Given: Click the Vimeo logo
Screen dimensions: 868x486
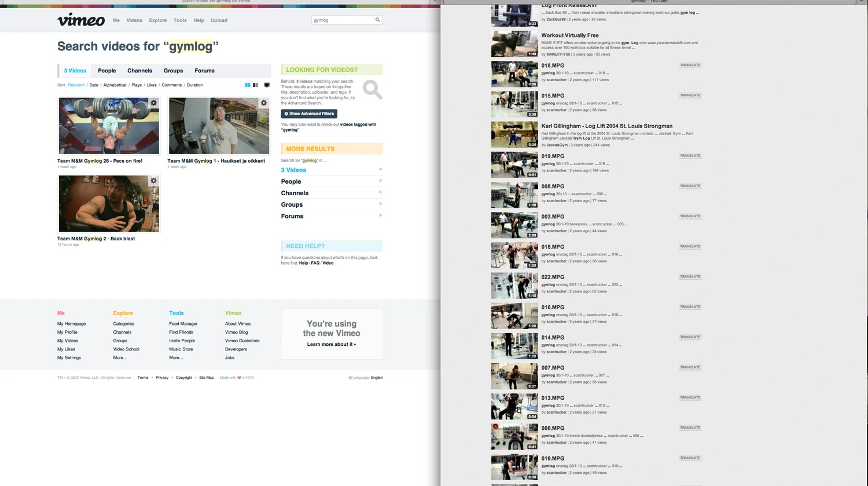Looking at the screenshot, I should (81, 20).
